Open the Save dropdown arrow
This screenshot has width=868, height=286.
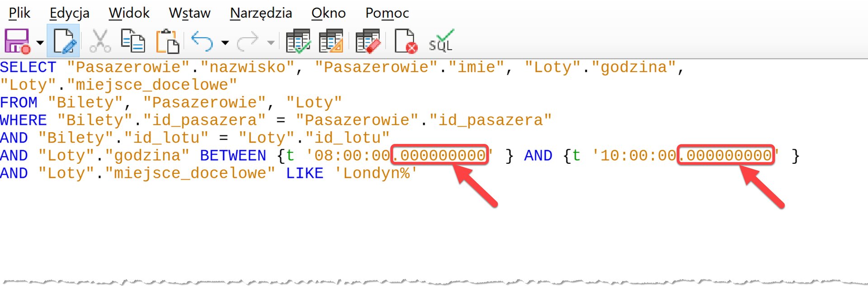(x=40, y=43)
